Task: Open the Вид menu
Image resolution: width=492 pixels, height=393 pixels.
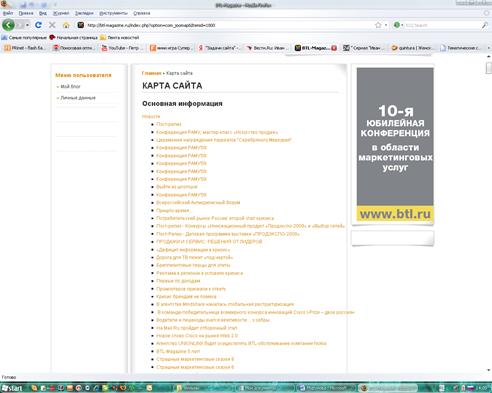Action: (x=43, y=13)
